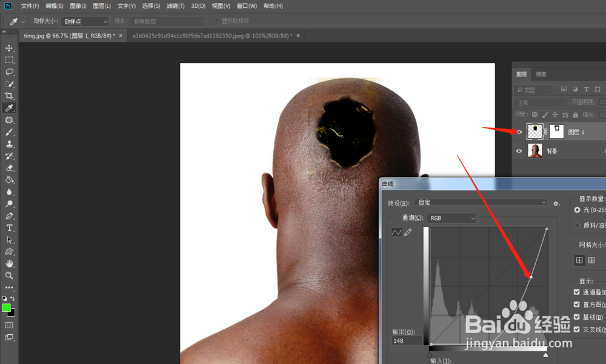Image resolution: width=606 pixels, height=364 pixels.
Task: Open the 滤镜(T) menu
Action: pos(176,6)
